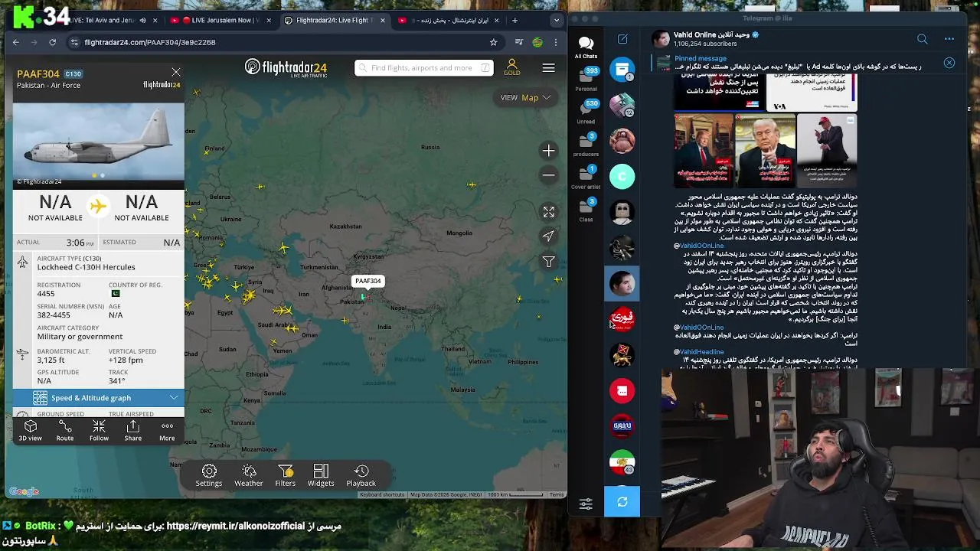Center map on my location arrow
The width and height of the screenshot is (980, 551).
(x=548, y=236)
